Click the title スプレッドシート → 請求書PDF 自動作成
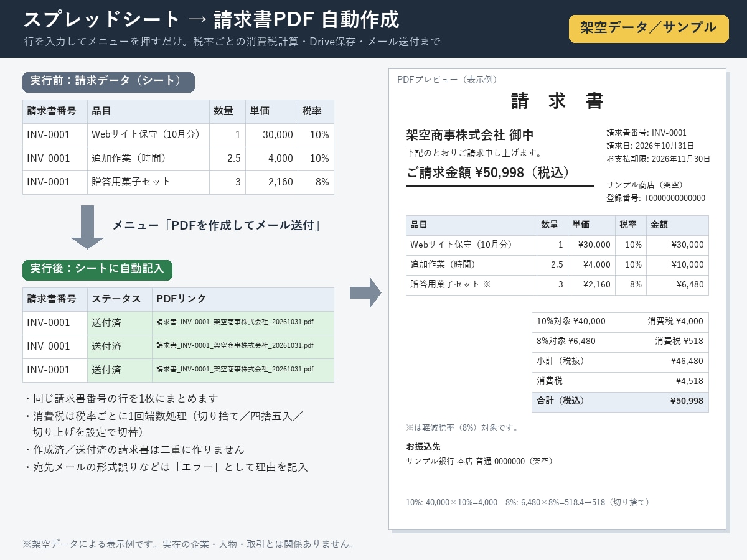The height and width of the screenshot is (560, 747). tap(212, 19)
